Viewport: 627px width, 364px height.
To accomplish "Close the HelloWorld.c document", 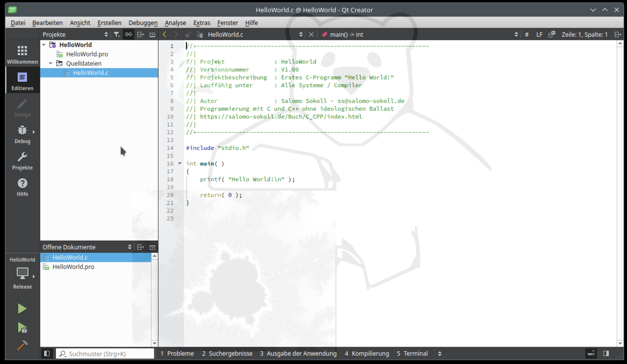I will pos(311,35).
